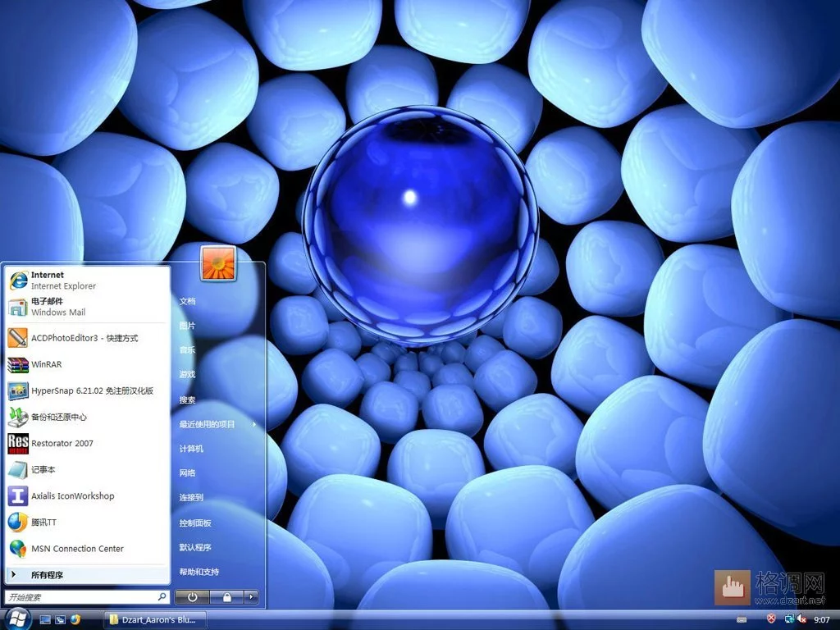Open MSN Connection Center
The image size is (840, 630).
(x=87, y=548)
